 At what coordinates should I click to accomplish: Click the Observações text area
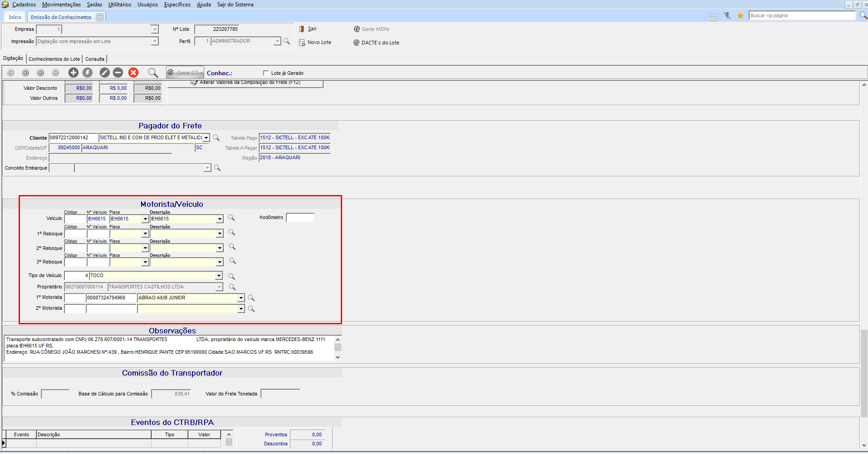pos(169,348)
